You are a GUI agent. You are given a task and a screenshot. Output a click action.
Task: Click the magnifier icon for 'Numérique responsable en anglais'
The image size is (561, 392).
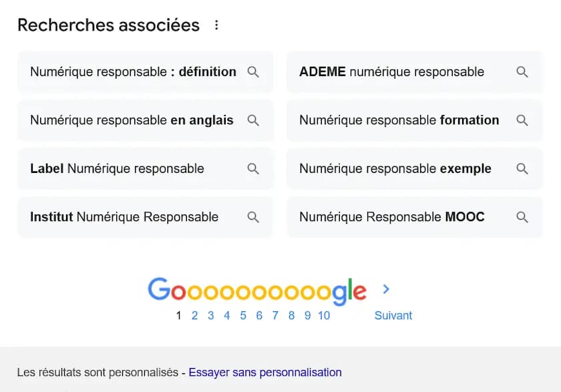click(253, 120)
